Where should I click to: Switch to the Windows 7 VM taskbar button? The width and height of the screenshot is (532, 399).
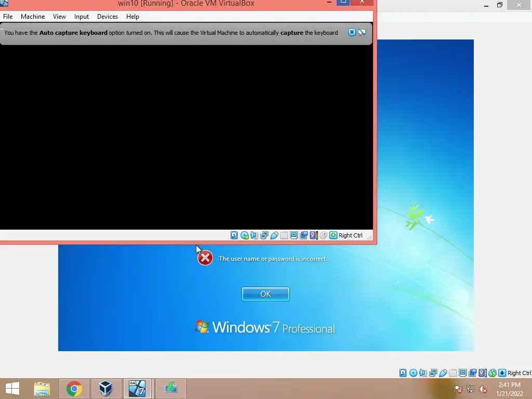point(137,389)
